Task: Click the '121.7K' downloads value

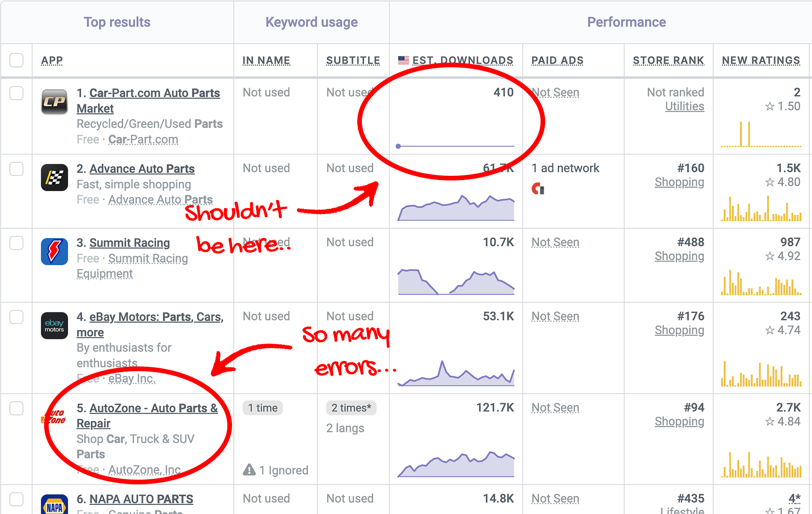Action: 495,408
